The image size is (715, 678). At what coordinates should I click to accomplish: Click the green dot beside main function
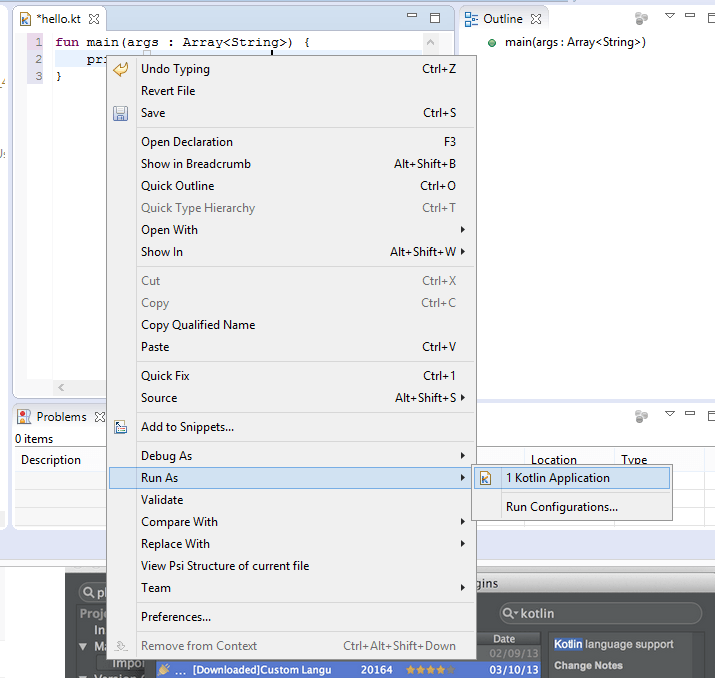[x=492, y=43]
